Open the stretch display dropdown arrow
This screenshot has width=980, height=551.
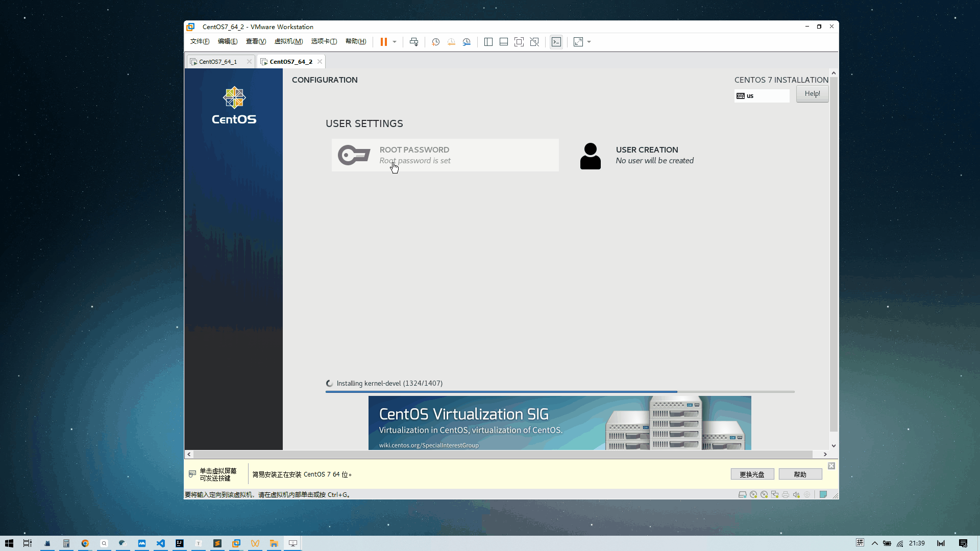click(589, 42)
